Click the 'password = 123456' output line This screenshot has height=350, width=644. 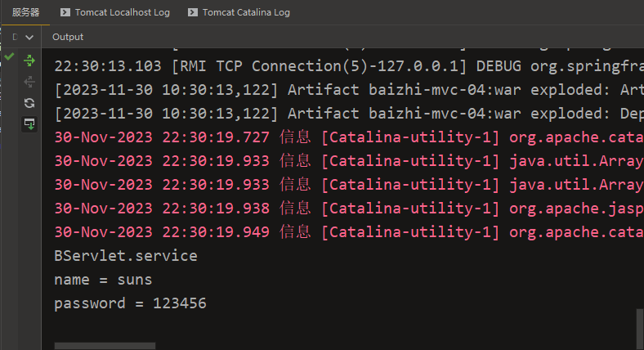pyautogui.click(x=130, y=303)
